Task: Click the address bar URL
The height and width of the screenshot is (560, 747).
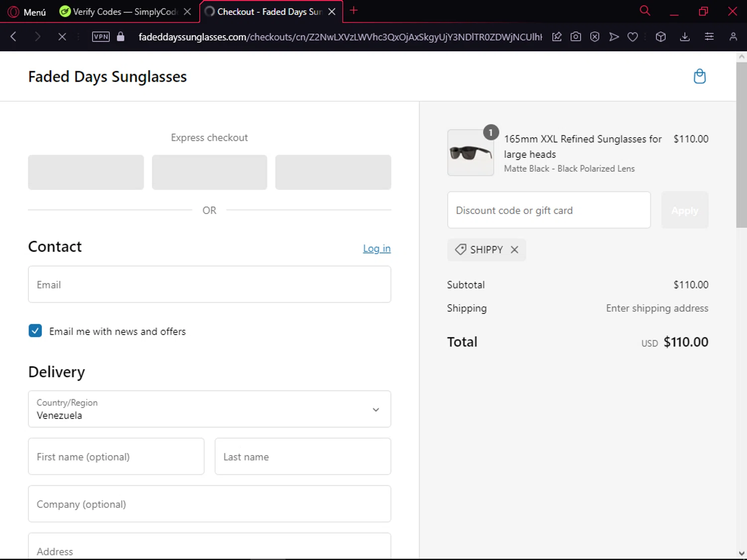Action: coord(340,37)
